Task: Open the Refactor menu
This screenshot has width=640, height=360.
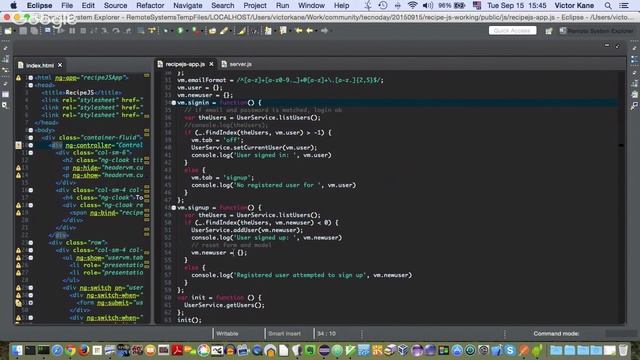Action: tap(150, 5)
